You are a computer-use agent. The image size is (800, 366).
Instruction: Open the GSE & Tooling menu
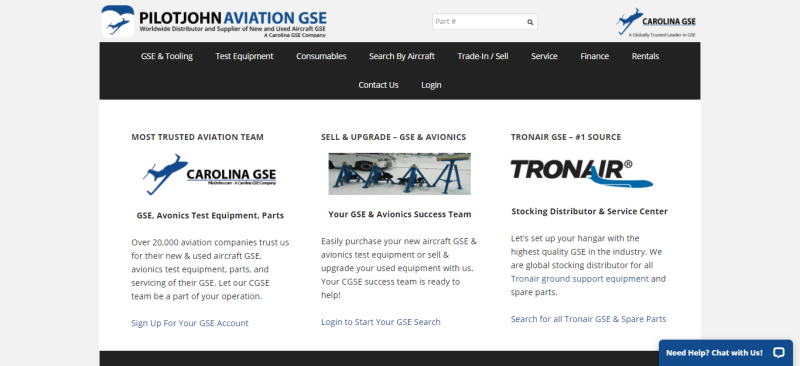pos(167,56)
